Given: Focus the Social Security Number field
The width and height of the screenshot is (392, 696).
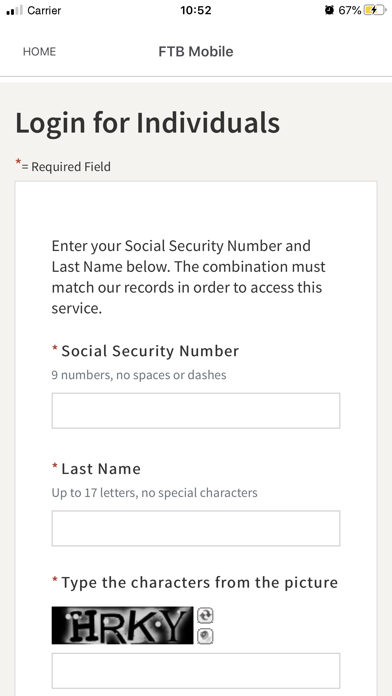Looking at the screenshot, I should click(196, 411).
